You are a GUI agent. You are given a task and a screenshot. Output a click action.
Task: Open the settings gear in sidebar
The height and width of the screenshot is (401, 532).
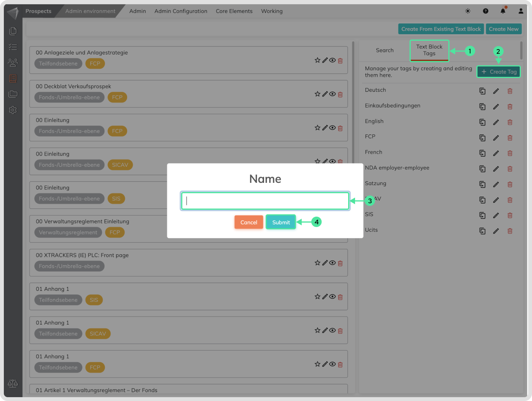[13, 110]
